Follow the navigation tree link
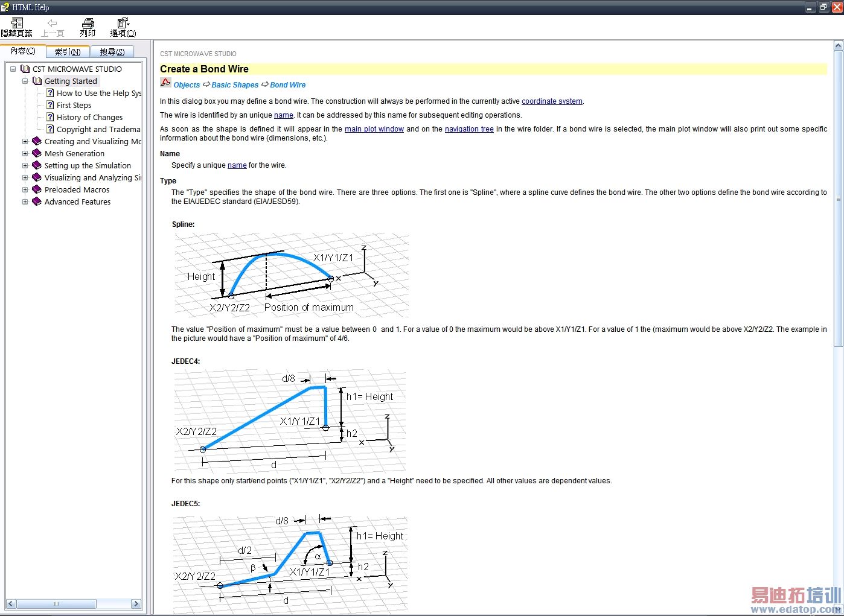844x616 pixels. (x=469, y=129)
